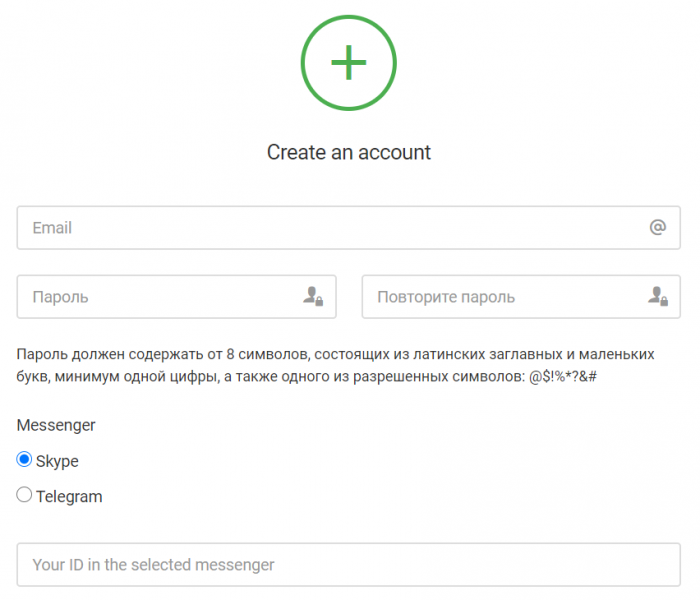
Task: Click the user-lock icon in Пароль field
Action: click(313, 296)
